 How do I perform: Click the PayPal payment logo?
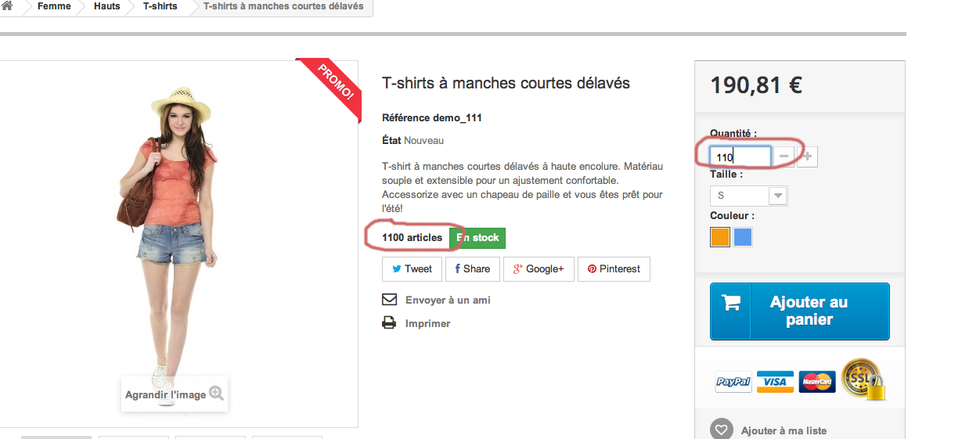coord(733,383)
